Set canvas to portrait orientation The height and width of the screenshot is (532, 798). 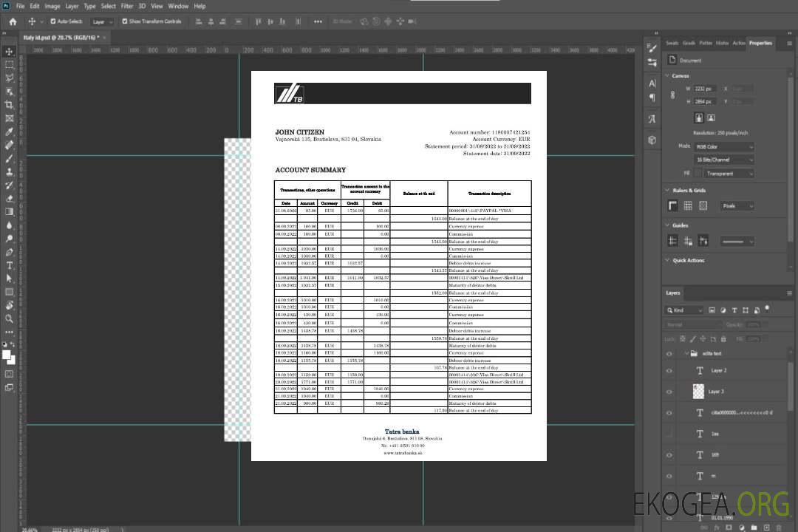click(699, 118)
